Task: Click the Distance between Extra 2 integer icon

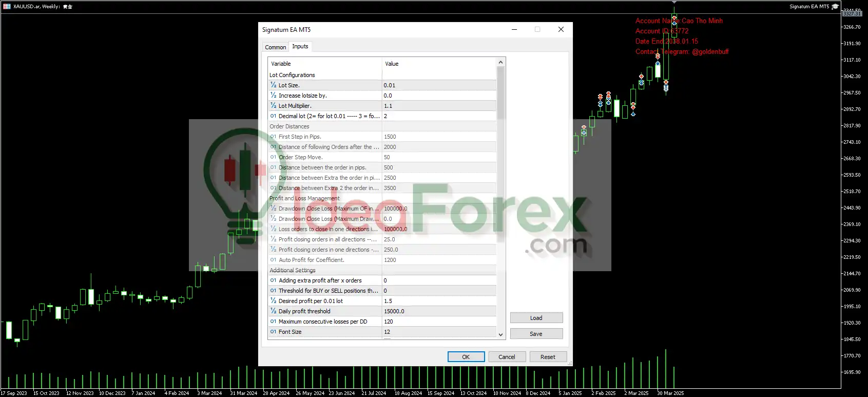Action: 273,188
